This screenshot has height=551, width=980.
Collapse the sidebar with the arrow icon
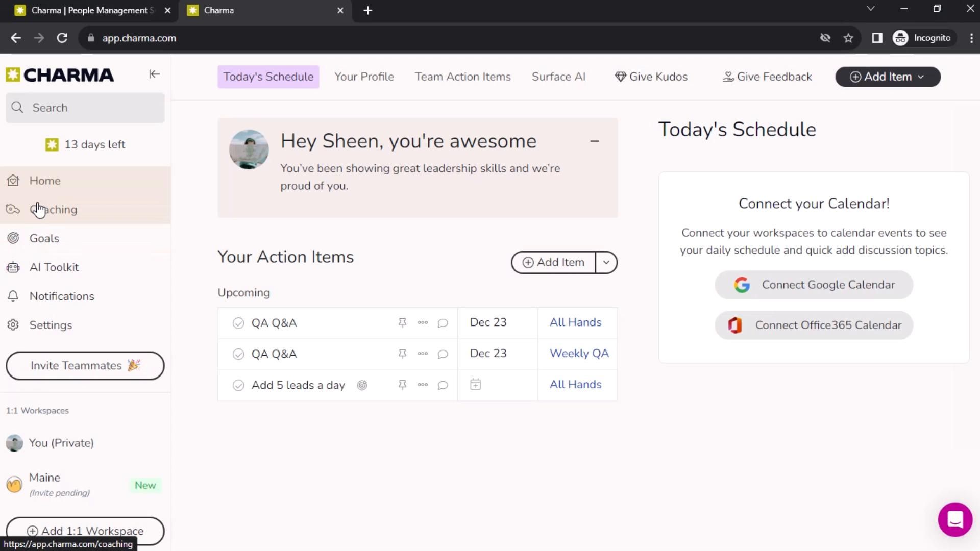[154, 74]
